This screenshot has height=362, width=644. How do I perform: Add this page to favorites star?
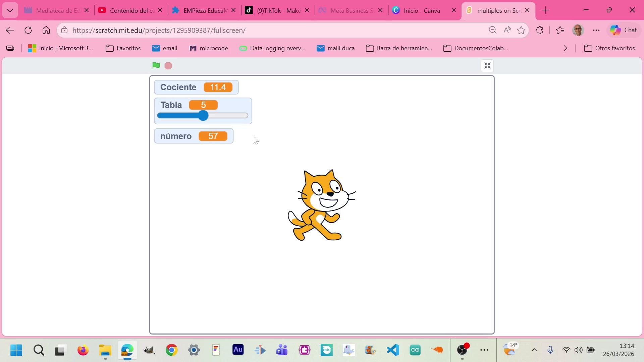tap(521, 30)
